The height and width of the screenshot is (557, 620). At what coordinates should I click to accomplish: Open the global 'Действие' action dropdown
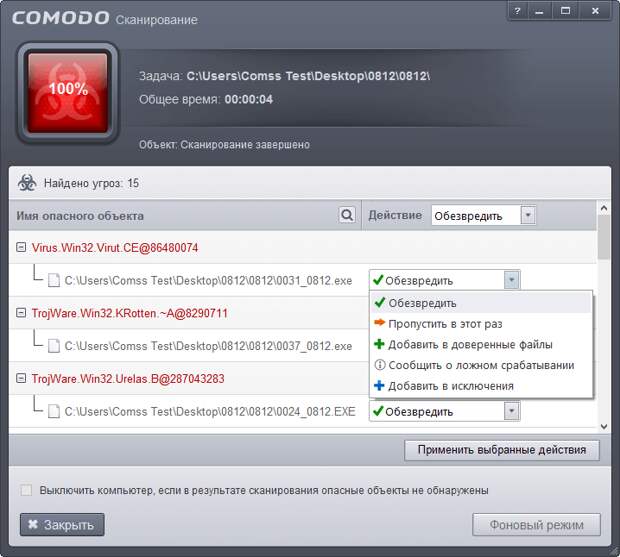(528, 215)
